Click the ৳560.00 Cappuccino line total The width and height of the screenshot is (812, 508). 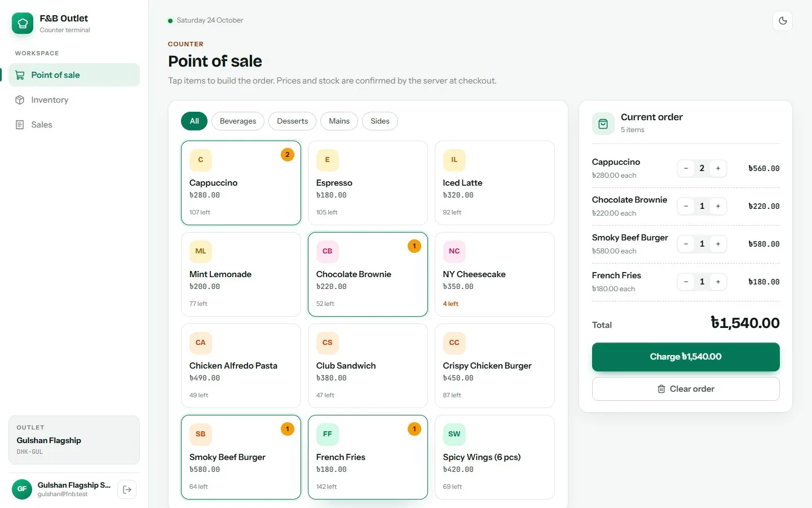click(x=764, y=168)
